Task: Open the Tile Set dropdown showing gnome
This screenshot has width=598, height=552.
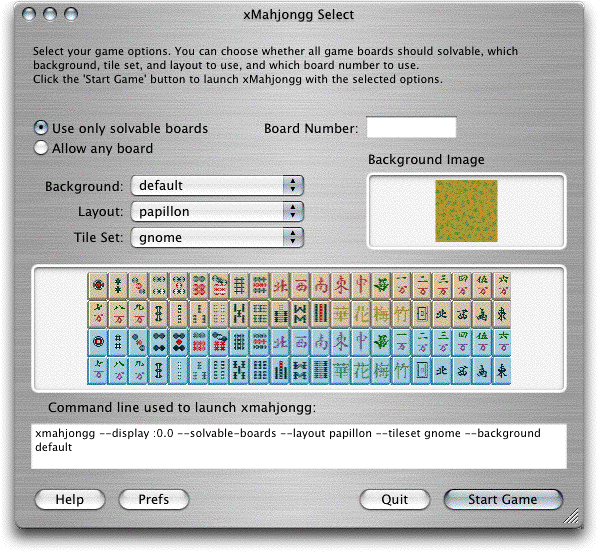Action: coord(217,238)
